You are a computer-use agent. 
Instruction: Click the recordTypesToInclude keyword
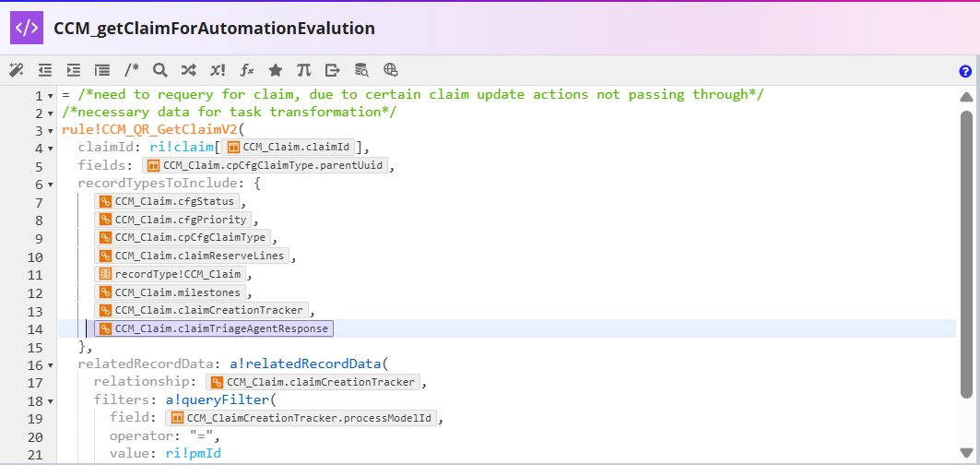[x=156, y=184]
